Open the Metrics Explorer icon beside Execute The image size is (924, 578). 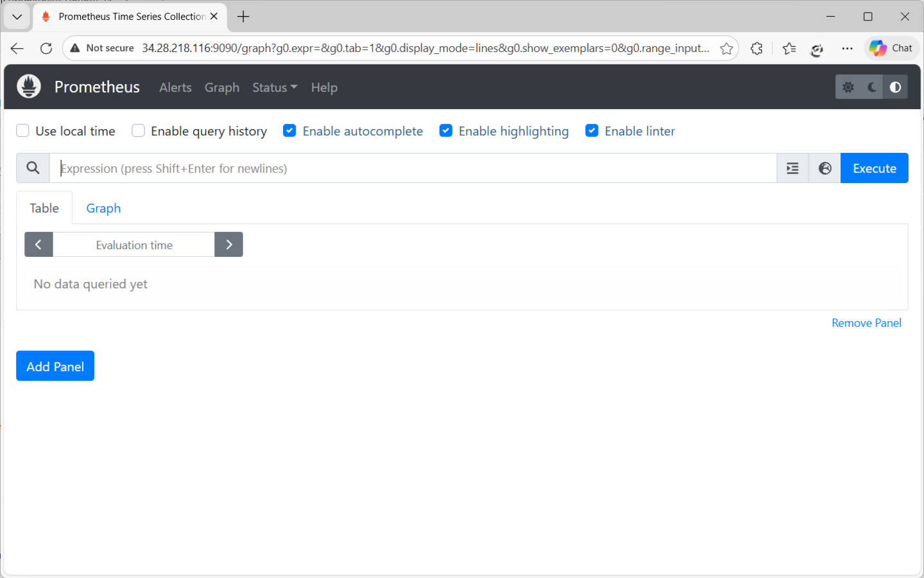[x=792, y=168]
